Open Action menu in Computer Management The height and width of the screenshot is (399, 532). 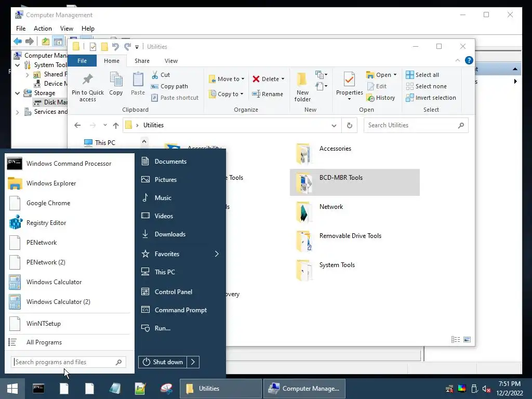(x=43, y=29)
